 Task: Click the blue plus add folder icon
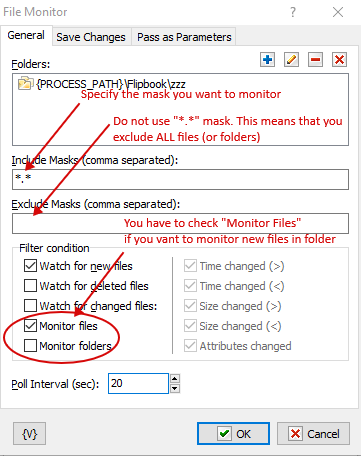tap(267, 60)
